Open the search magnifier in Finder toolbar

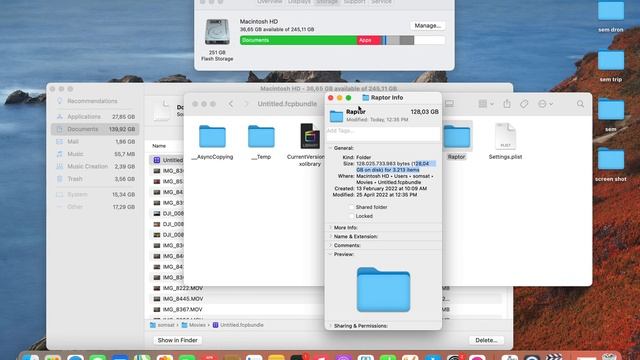[580, 104]
